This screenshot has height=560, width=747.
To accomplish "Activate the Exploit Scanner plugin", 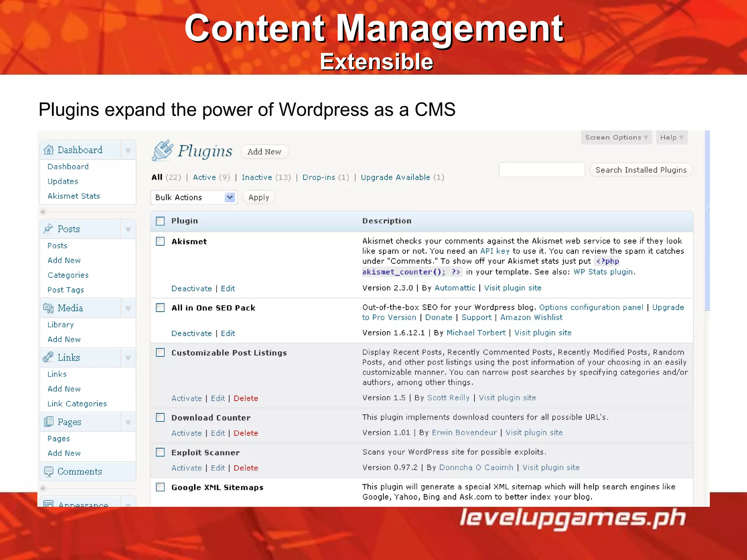I will click(x=186, y=468).
